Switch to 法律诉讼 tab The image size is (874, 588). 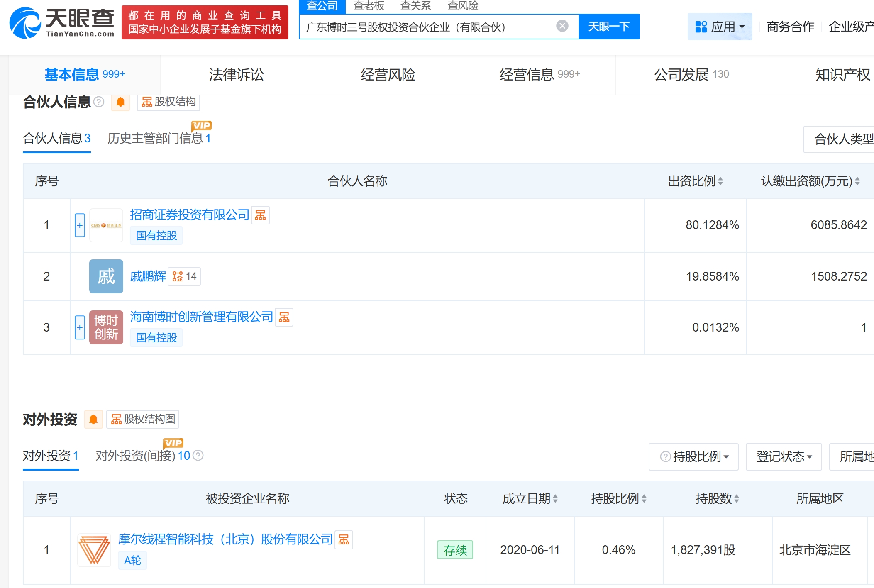236,75
